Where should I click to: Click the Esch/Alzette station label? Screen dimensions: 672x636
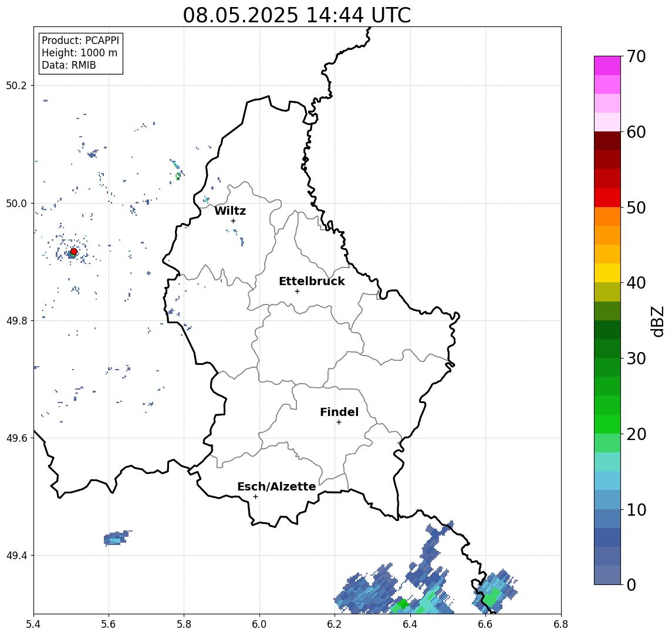tap(276, 486)
